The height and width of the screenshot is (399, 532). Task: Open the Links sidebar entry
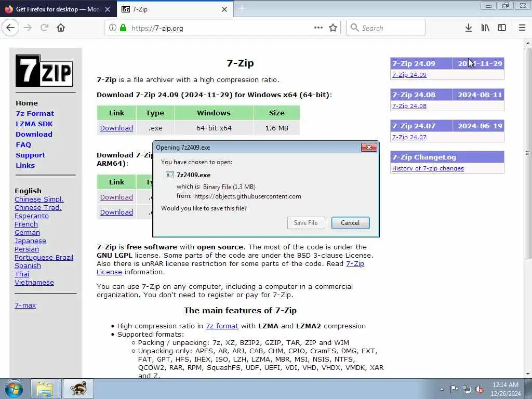(x=25, y=166)
